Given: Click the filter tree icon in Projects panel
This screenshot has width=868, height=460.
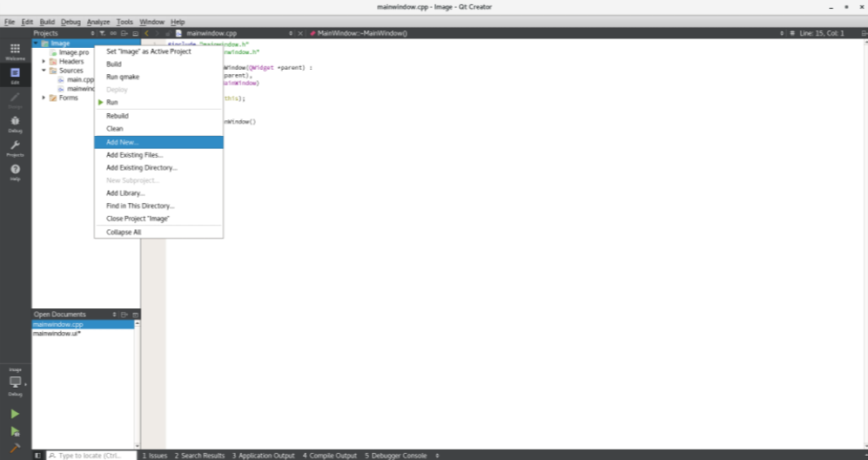Looking at the screenshot, I should point(103,33).
